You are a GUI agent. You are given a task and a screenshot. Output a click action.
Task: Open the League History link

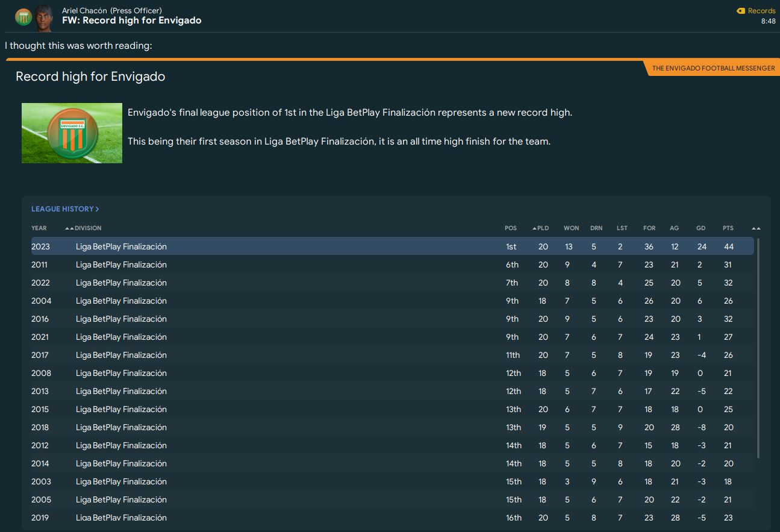pos(63,209)
